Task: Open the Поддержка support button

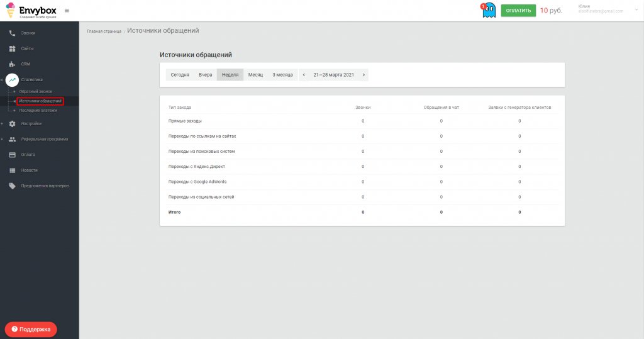Action: click(x=31, y=329)
